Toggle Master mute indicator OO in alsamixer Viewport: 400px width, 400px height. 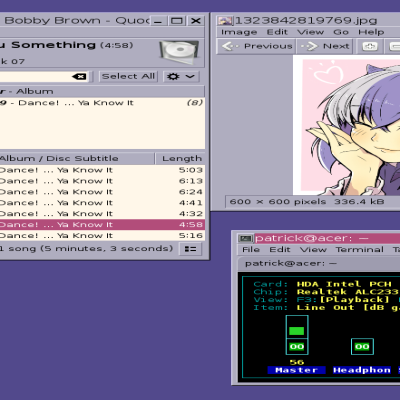(x=297, y=347)
